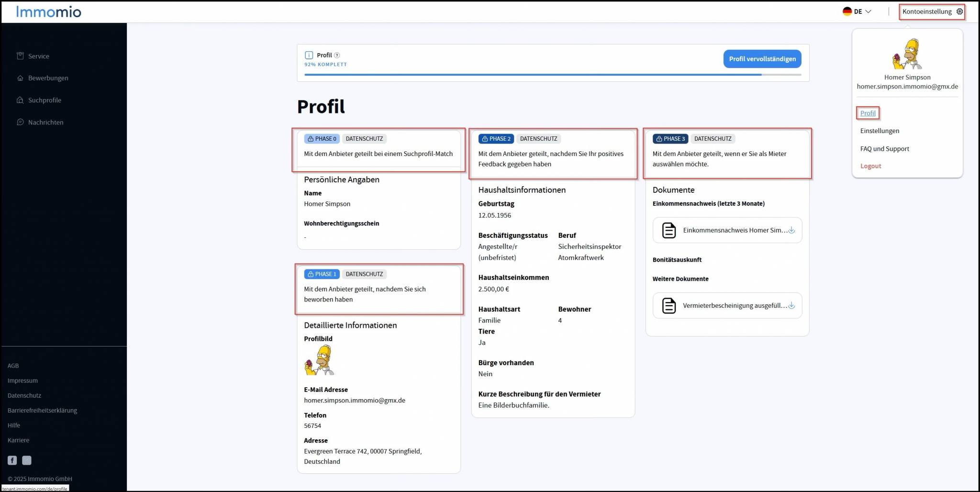Click the Homer Simpson Profilbild thumbnail
The height and width of the screenshot is (492, 980).
click(x=319, y=360)
